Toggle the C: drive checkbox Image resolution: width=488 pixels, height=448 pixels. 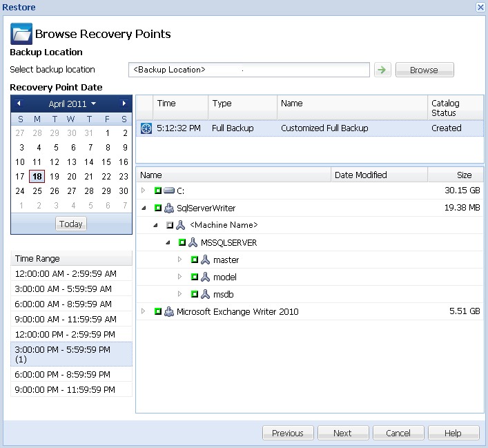(158, 191)
